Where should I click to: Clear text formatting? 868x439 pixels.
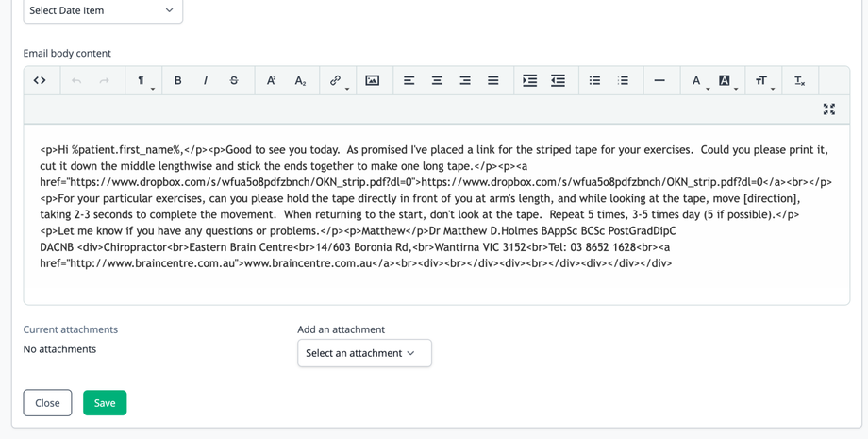pyautogui.click(x=799, y=81)
